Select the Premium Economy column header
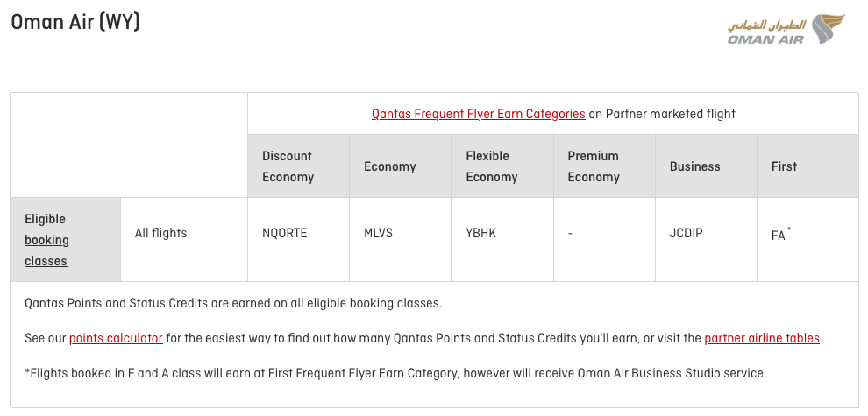Image resolution: width=868 pixels, height=416 pixels. [594, 166]
